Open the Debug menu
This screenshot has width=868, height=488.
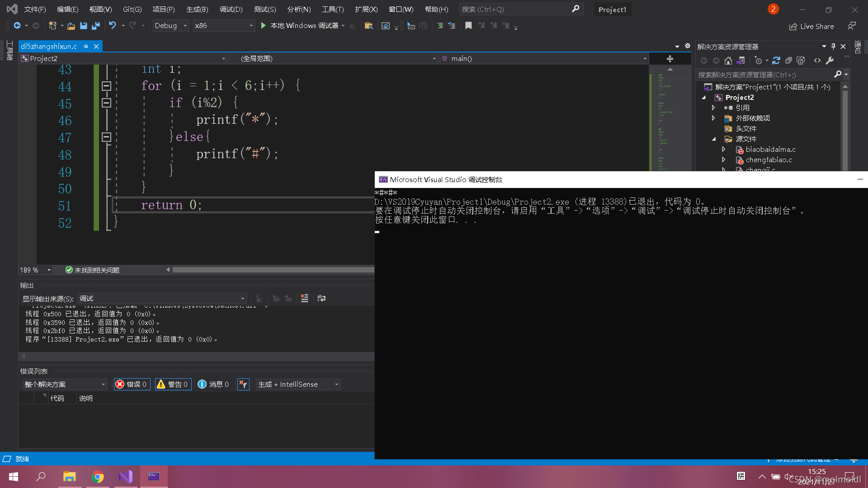click(x=231, y=9)
